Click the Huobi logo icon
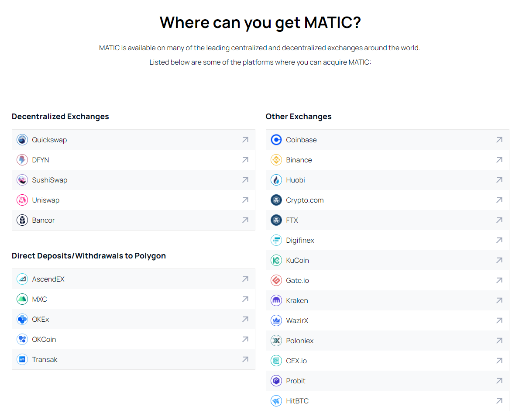Viewport: 519px width, 420px height. (276, 180)
